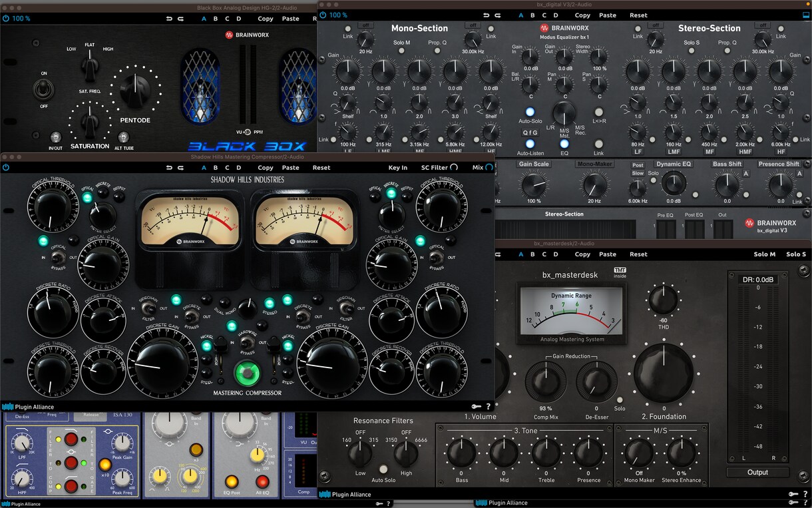This screenshot has width=812, height=508.
Task: Open help question mark in Shadow Hills footer
Action: [x=489, y=407]
